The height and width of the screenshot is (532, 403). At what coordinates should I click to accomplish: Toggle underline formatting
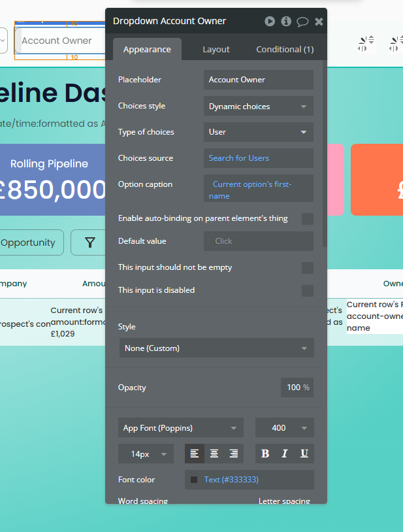click(x=304, y=454)
